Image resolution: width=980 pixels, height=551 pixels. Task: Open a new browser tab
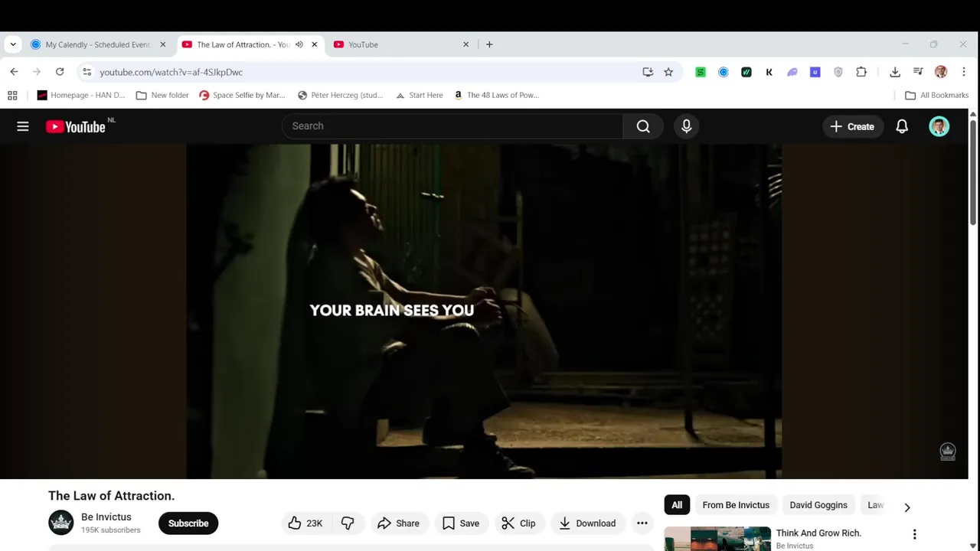pyautogui.click(x=489, y=44)
